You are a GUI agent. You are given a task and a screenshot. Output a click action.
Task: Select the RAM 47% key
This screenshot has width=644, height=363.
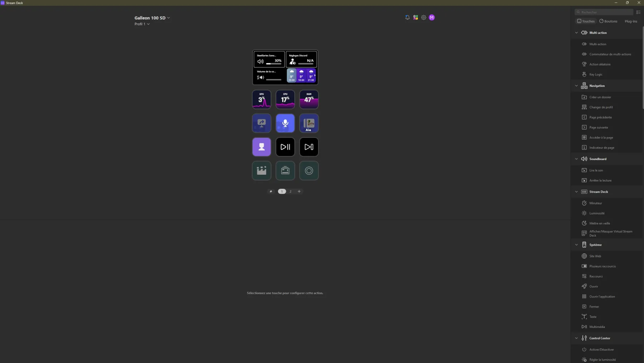[x=309, y=99]
